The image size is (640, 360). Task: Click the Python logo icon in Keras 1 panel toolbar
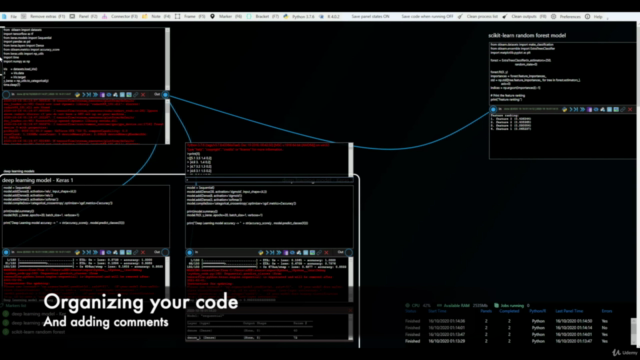77,252
